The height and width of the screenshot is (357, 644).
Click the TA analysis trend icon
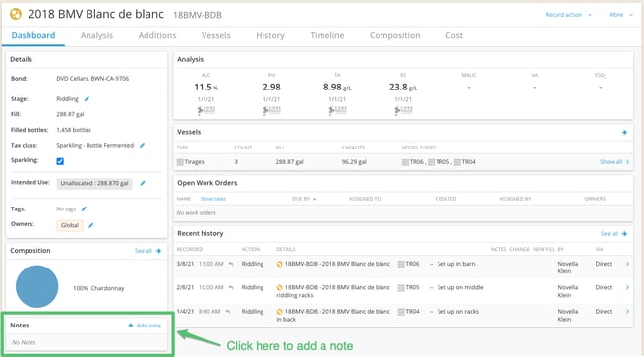click(x=337, y=110)
